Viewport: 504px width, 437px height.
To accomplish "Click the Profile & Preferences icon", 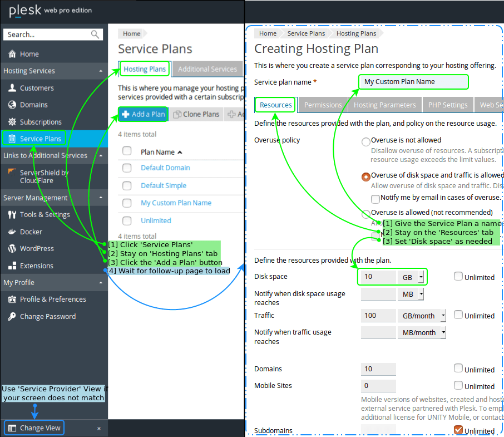I will (x=12, y=299).
